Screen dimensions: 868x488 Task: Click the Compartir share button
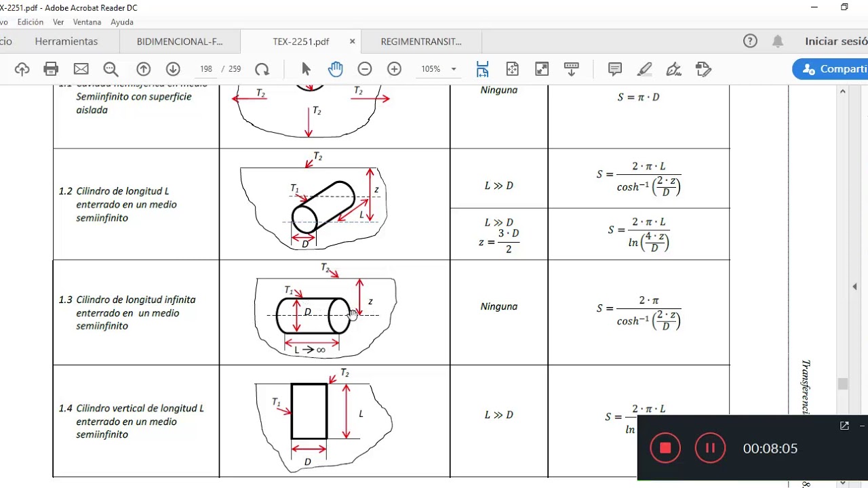tap(831, 69)
